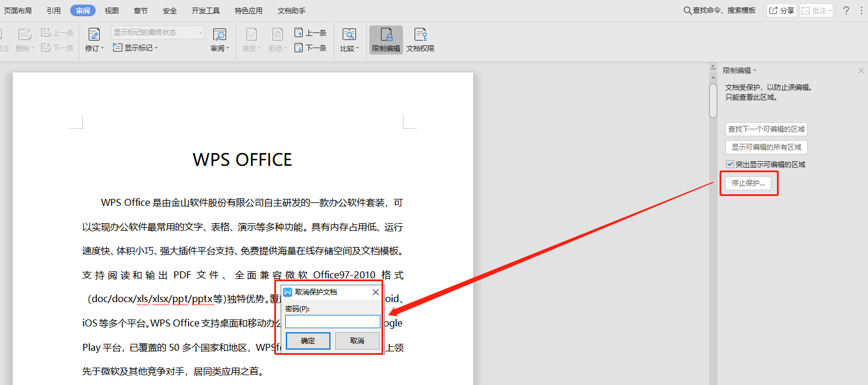Expand the 拒绝 dropdown arrow

point(285,48)
